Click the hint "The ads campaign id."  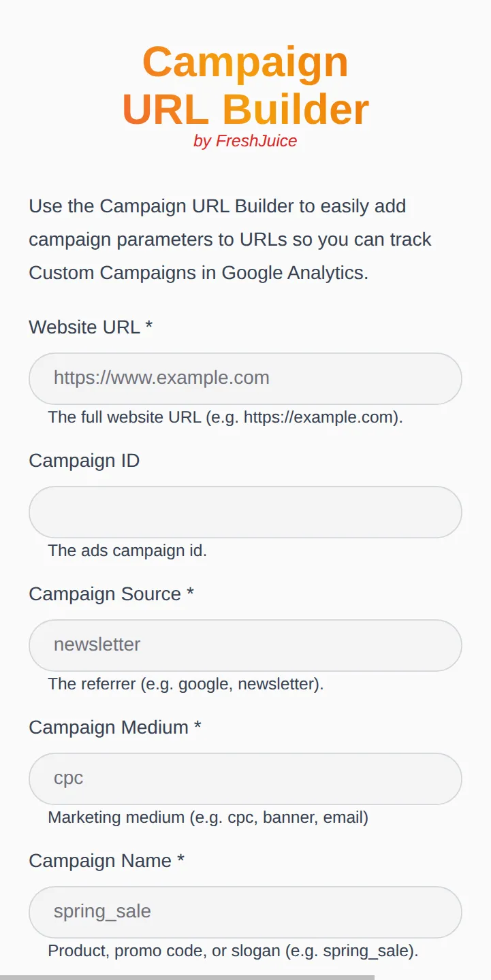127,551
